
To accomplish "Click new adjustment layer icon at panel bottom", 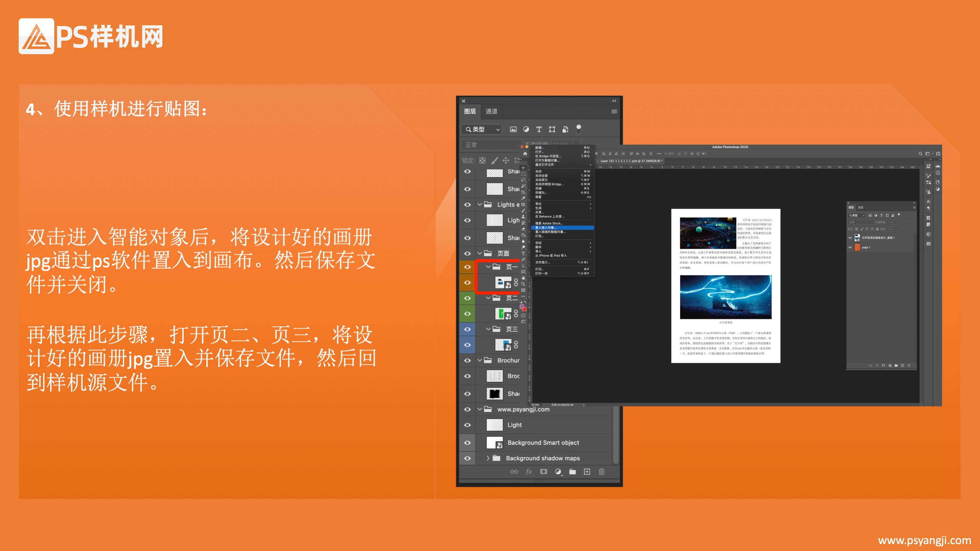I will tap(558, 472).
